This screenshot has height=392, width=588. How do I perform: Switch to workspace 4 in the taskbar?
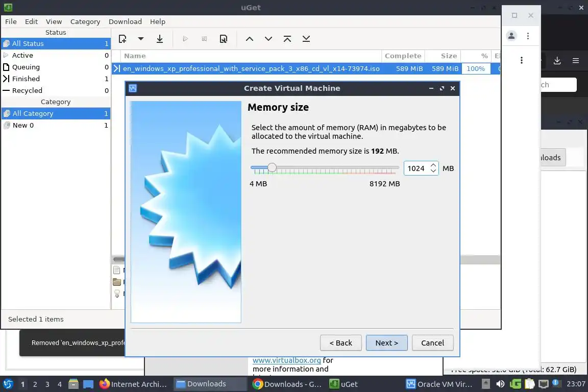(x=60, y=384)
